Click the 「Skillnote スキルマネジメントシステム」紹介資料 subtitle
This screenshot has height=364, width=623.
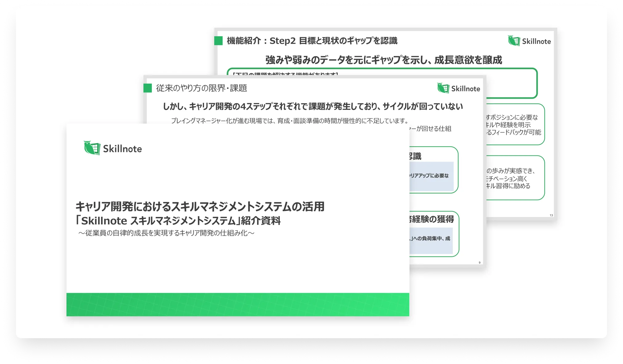click(x=178, y=220)
